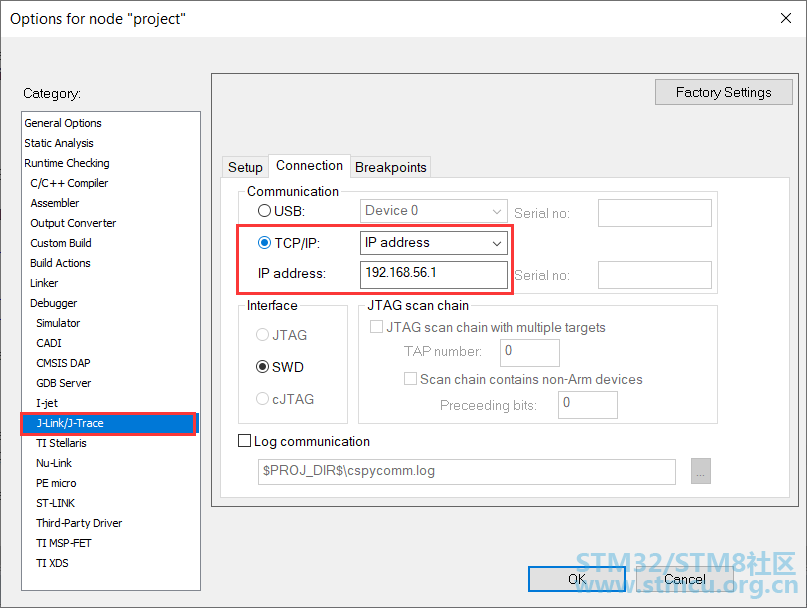The image size is (807, 608).
Task: Choose the cJTAG interface radio button
Action: (x=262, y=399)
